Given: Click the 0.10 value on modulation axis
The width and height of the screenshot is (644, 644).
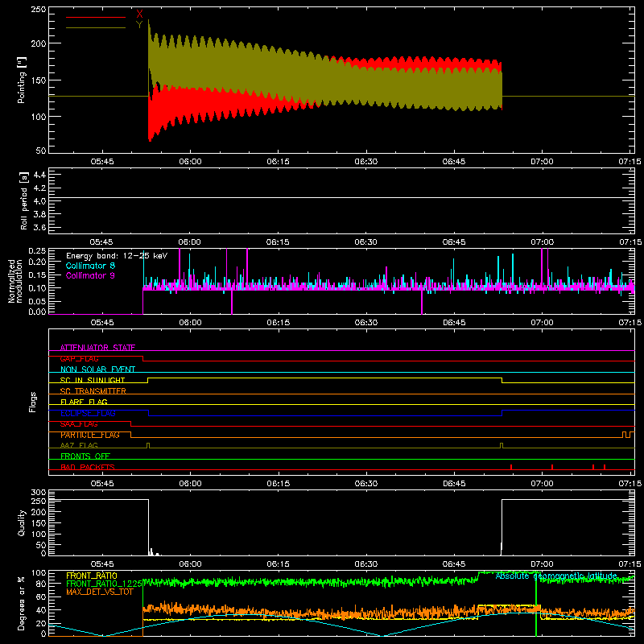Looking at the screenshot, I should click(38, 288).
